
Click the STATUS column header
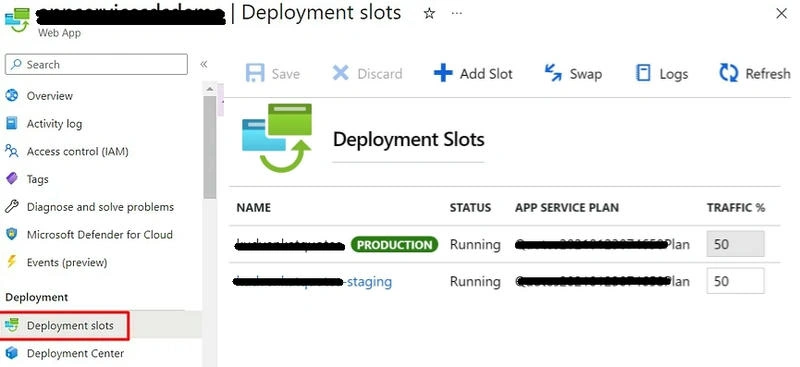pos(470,208)
